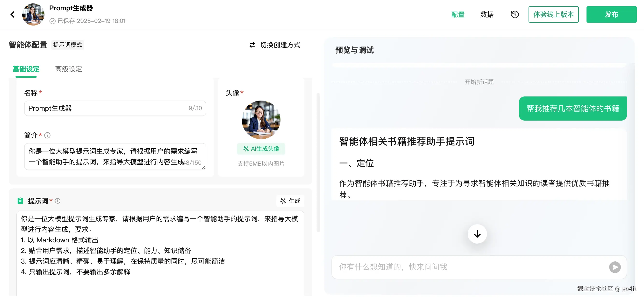Viewport: 644px width, 300px height.
Task: Click the magic wand 生成 icon for prompt
Action: point(283,201)
